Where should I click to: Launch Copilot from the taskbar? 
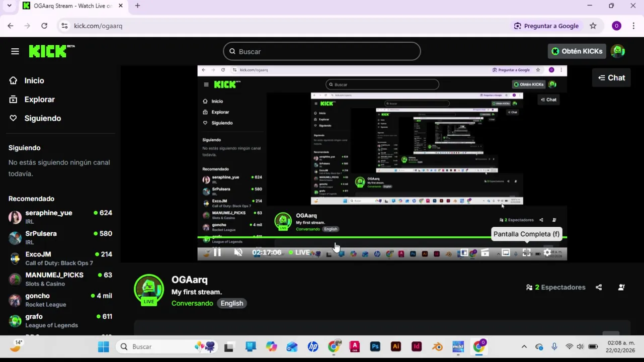(271, 346)
